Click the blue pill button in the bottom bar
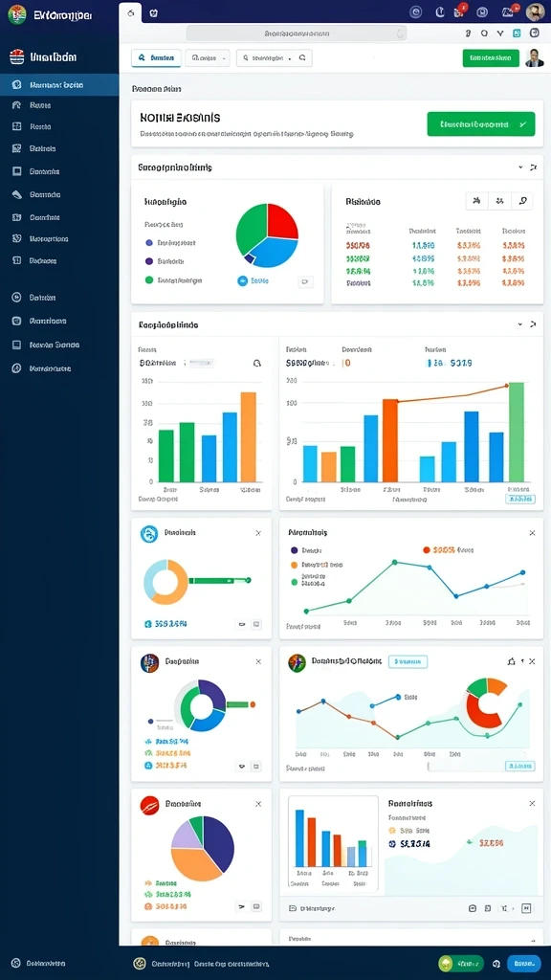This screenshot has width=551, height=980. tap(523, 963)
